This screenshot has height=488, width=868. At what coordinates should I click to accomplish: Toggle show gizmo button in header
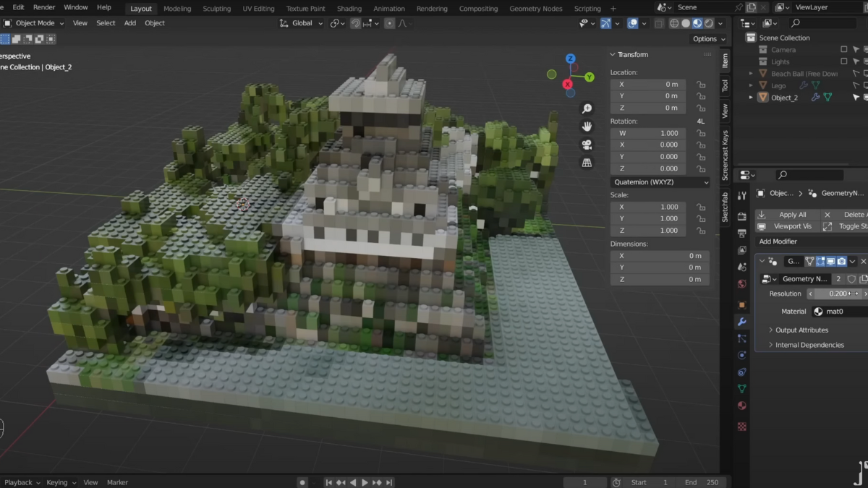(x=606, y=23)
